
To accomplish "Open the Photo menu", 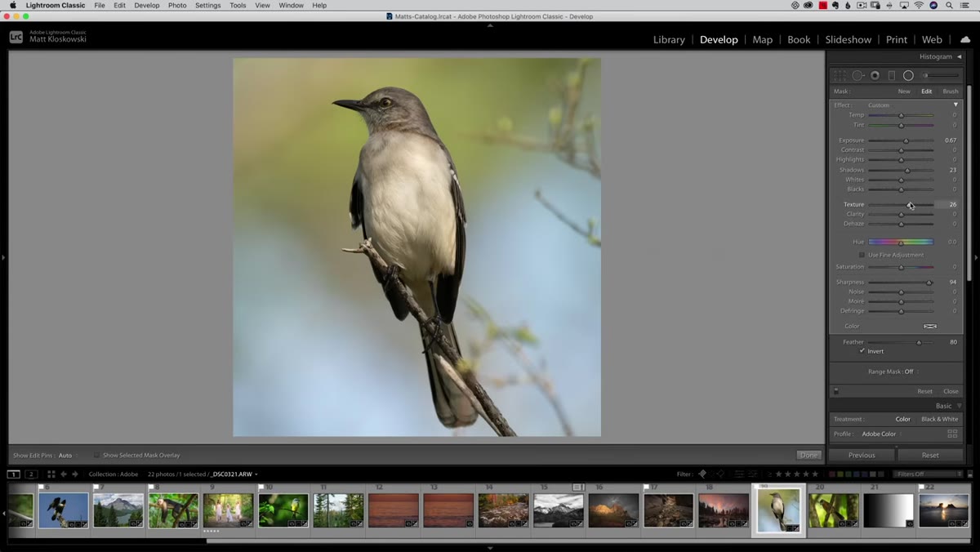I will pyautogui.click(x=177, y=6).
